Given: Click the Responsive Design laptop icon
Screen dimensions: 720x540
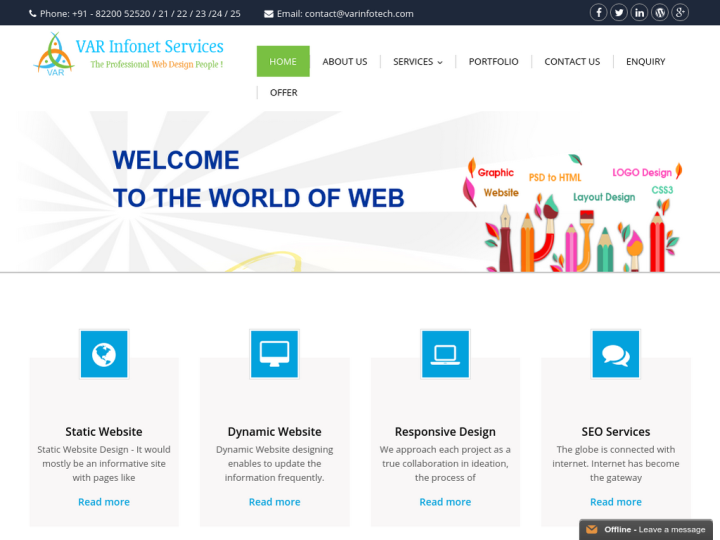Looking at the screenshot, I should pos(445,354).
